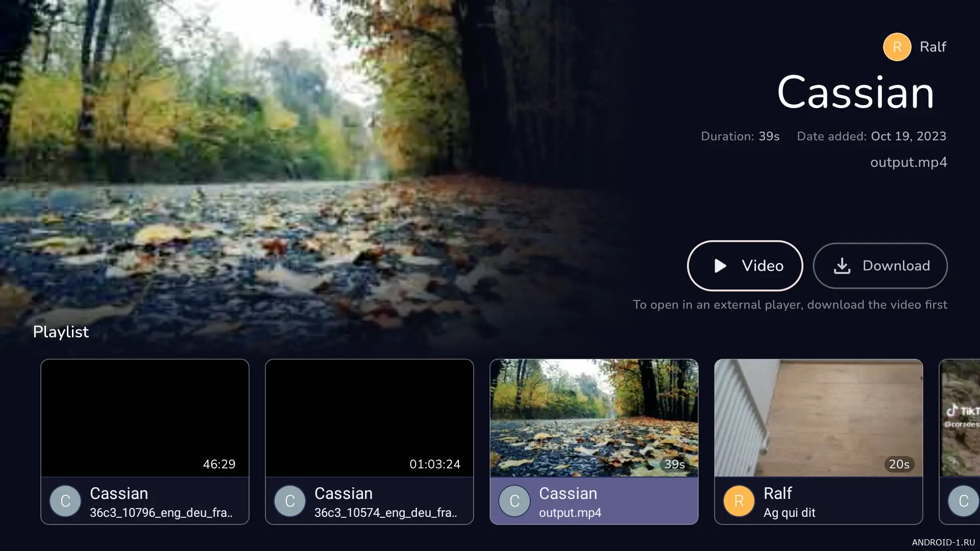
Task: Open the 20s wooden floor thumbnail
Action: pos(819,418)
